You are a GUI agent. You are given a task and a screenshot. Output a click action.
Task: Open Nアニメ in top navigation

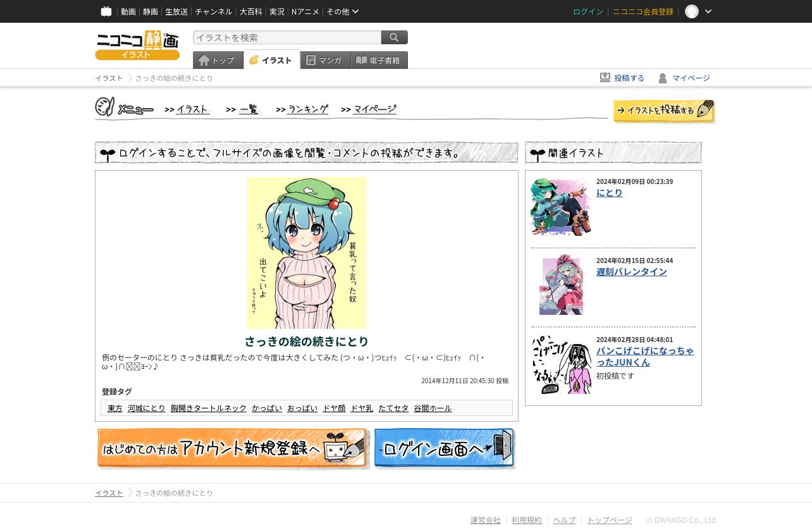coord(305,11)
